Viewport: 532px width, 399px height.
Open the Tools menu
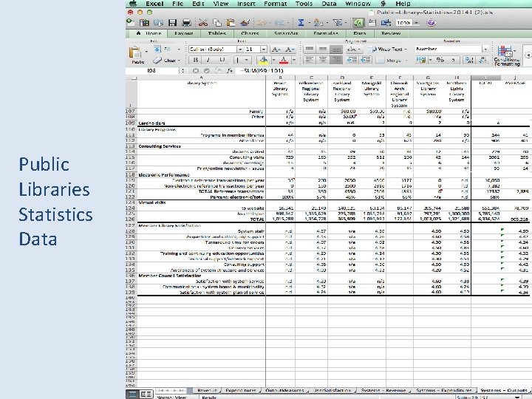click(x=304, y=4)
